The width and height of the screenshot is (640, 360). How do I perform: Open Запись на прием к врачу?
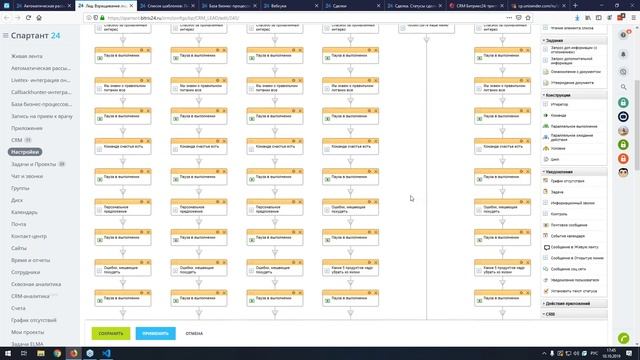pos(42,116)
